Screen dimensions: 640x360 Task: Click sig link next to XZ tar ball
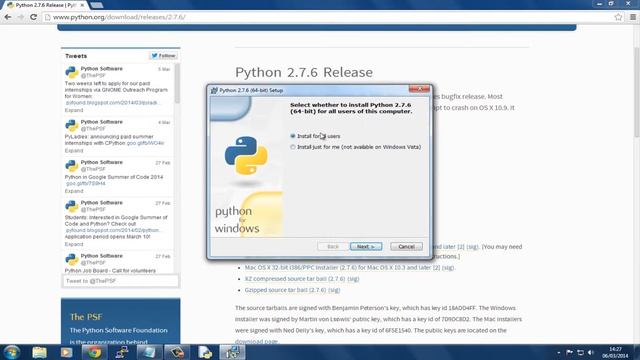(353, 279)
